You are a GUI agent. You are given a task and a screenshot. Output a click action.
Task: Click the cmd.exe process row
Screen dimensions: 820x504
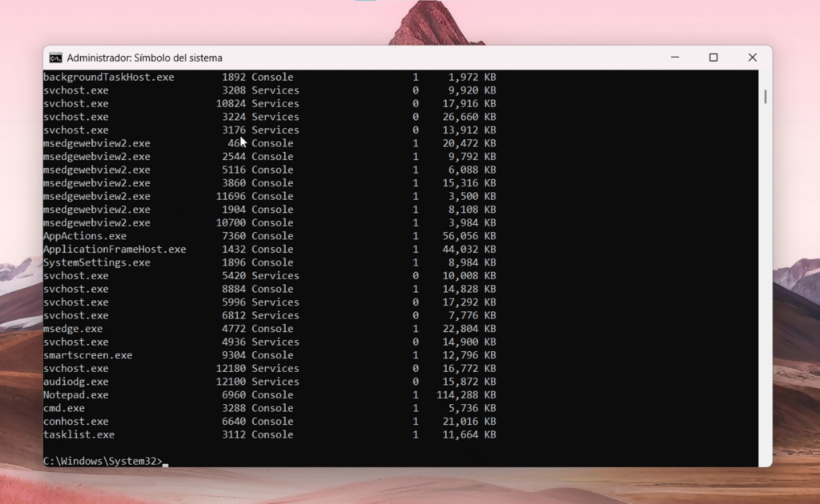click(62, 408)
